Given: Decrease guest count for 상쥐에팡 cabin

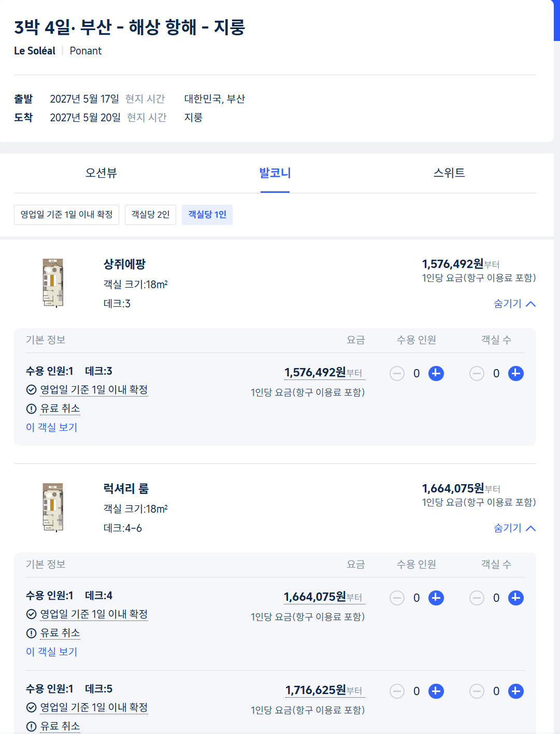Looking at the screenshot, I should pos(397,373).
